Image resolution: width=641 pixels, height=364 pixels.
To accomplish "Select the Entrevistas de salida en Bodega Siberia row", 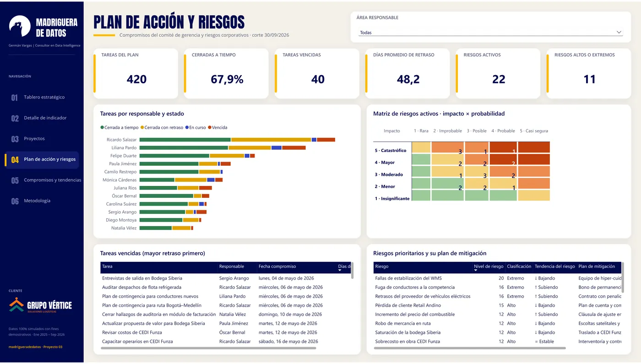I will (x=226, y=278).
